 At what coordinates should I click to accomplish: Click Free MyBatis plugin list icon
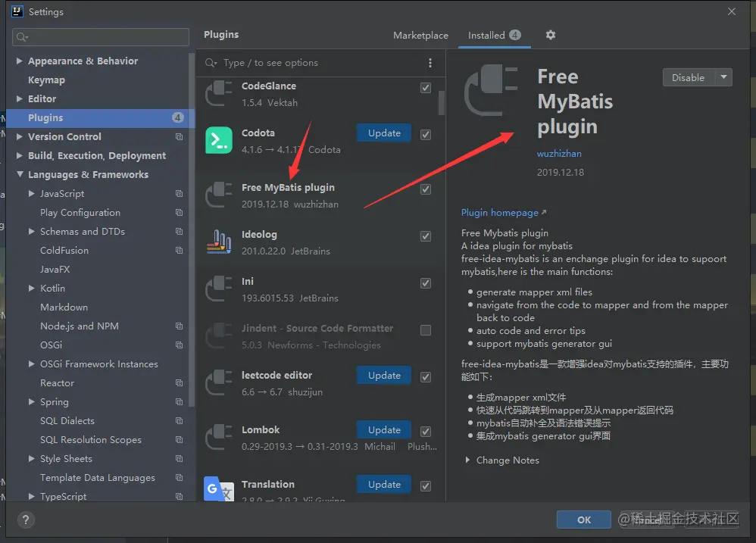pyautogui.click(x=218, y=195)
